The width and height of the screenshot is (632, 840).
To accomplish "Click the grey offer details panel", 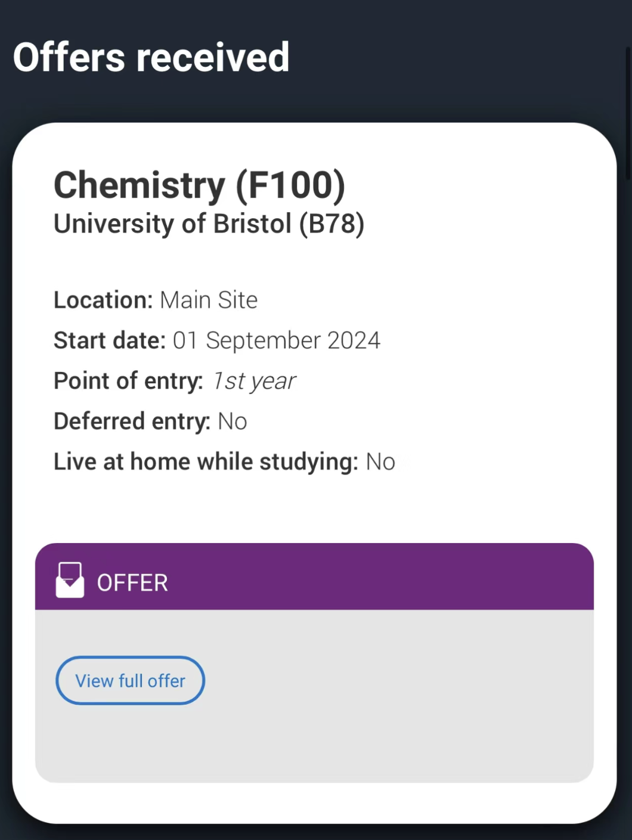I will click(314, 696).
